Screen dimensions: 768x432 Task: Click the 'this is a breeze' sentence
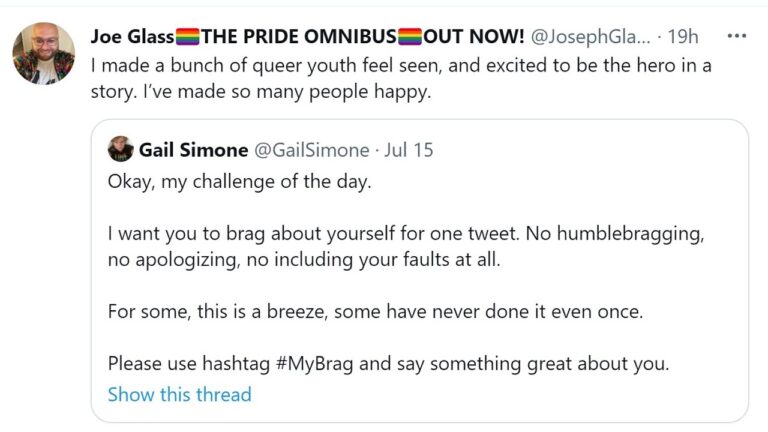(374, 311)
